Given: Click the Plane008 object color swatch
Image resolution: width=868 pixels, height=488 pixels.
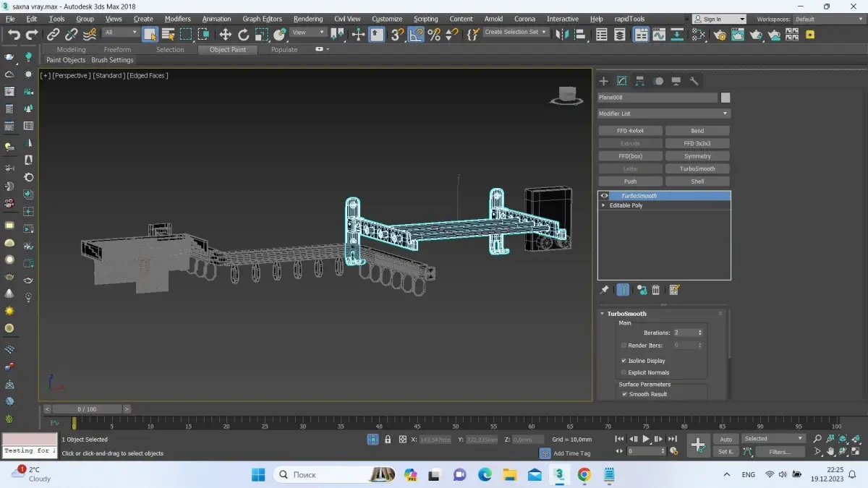Looking at the screenshot, I should (x=726, y=98).
